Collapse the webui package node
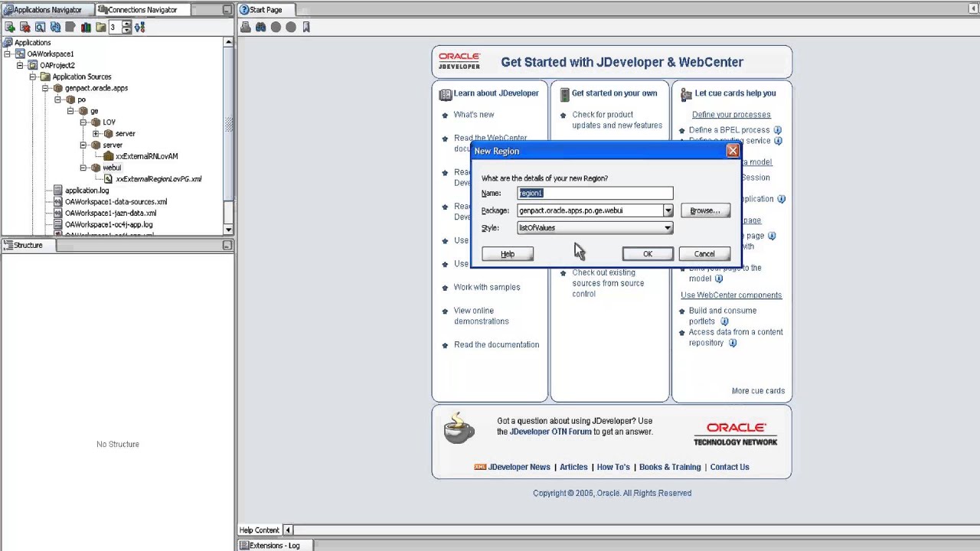Screen dimensions: 980x551 83,168
